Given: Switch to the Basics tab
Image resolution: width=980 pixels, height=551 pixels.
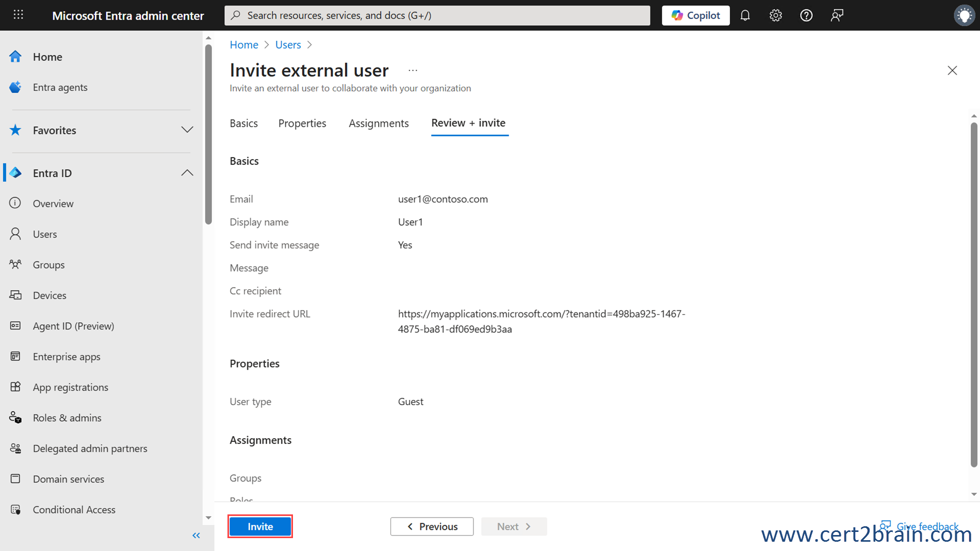Looking at the screenshot, I should [243, 123].
